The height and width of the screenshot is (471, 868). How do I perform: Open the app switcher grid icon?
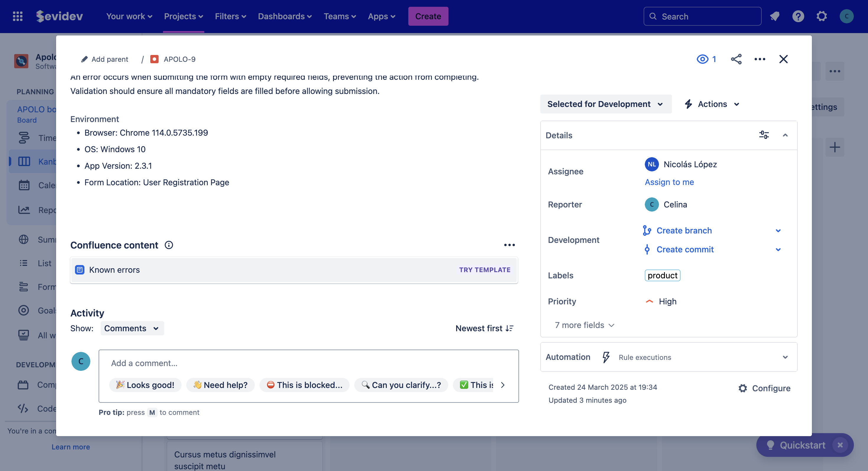pyautogui.click(x=17, y=16)
